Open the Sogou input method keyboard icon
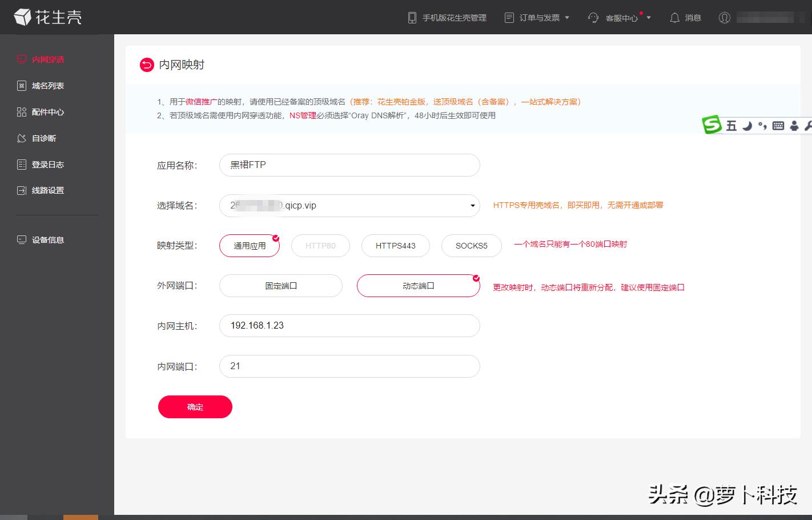812x520 pixels. [778, 126]
